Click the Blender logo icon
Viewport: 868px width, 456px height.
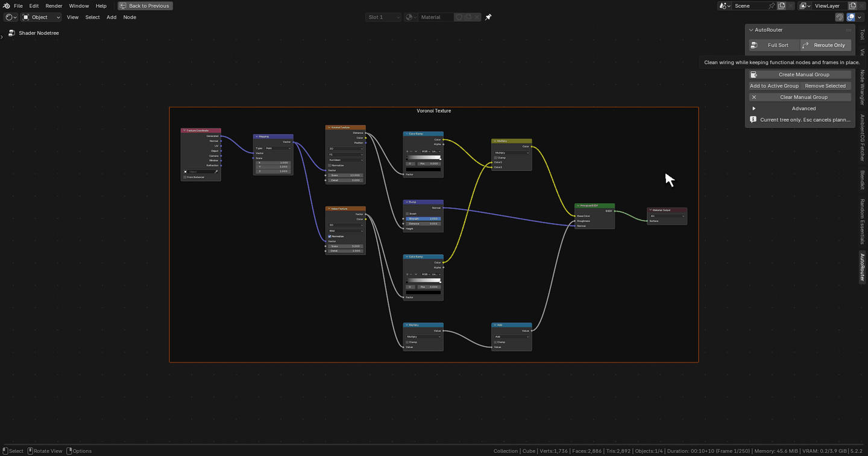[x=7, y=5]
